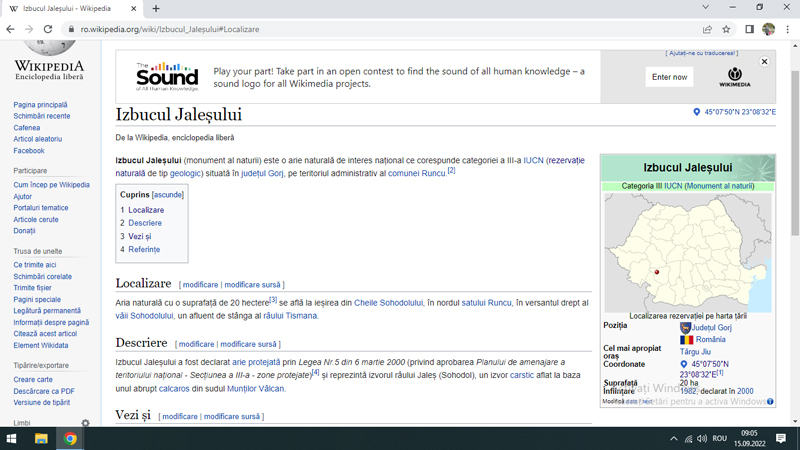The width and height of the screenshot is (800, 450).
Task: Close the Sound logo banner with X
Action: point(764,62)
